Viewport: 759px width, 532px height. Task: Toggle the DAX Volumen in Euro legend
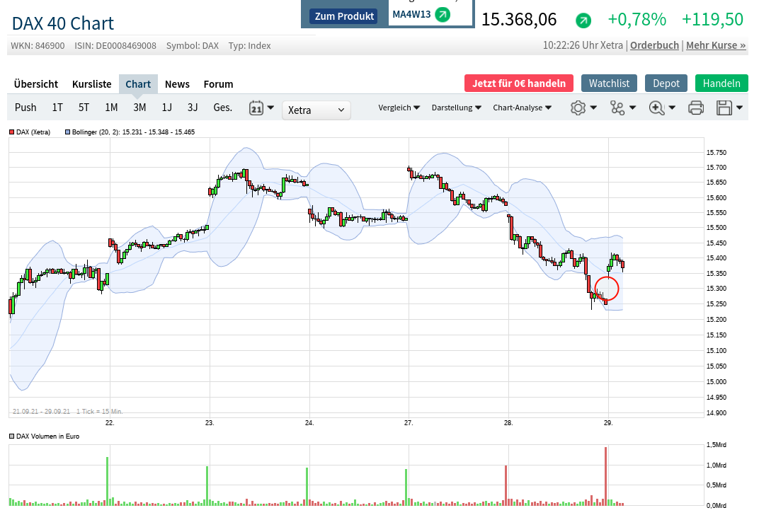[12, 436]
